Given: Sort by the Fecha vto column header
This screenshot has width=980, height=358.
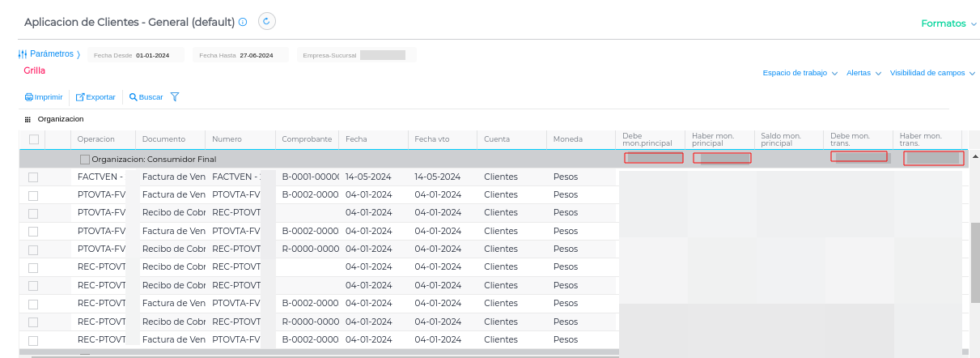Looking at the screenshot, I should coord(431,139).
